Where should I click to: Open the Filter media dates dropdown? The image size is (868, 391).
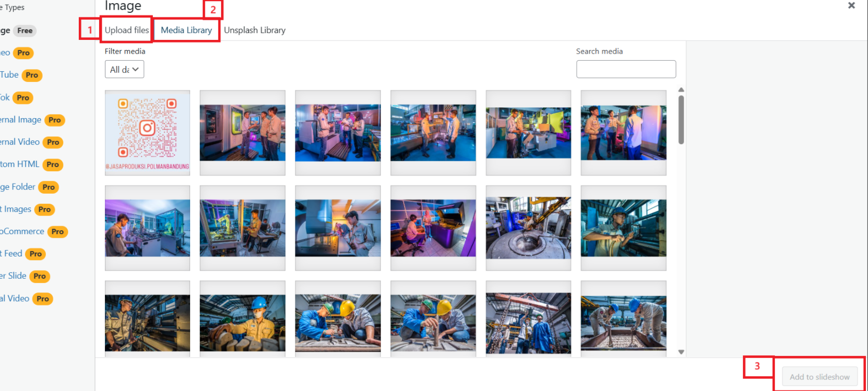coord(124,70)
